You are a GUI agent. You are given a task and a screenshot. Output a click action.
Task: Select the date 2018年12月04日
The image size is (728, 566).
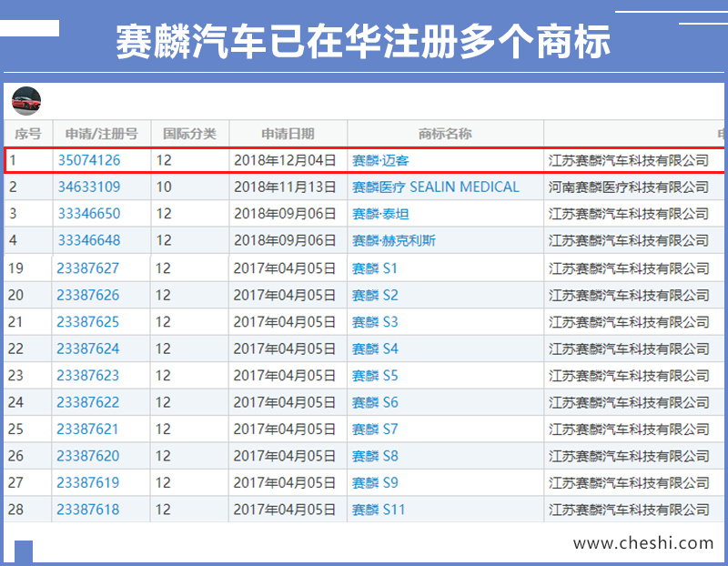point(285,160)
